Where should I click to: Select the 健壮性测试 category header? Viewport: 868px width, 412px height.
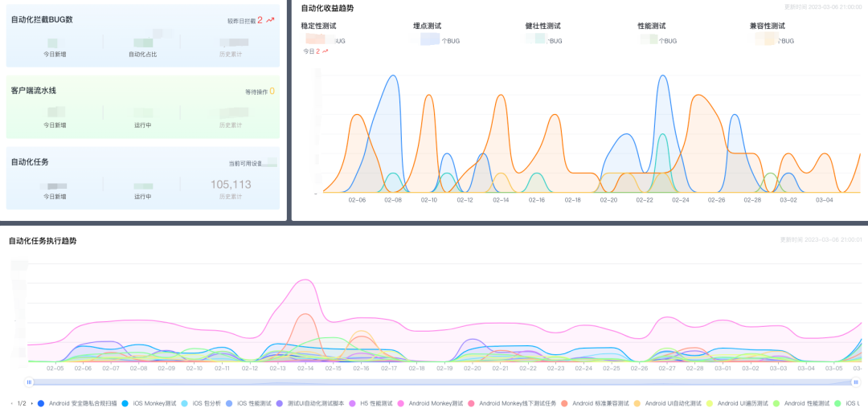click(x=543, y=26)
